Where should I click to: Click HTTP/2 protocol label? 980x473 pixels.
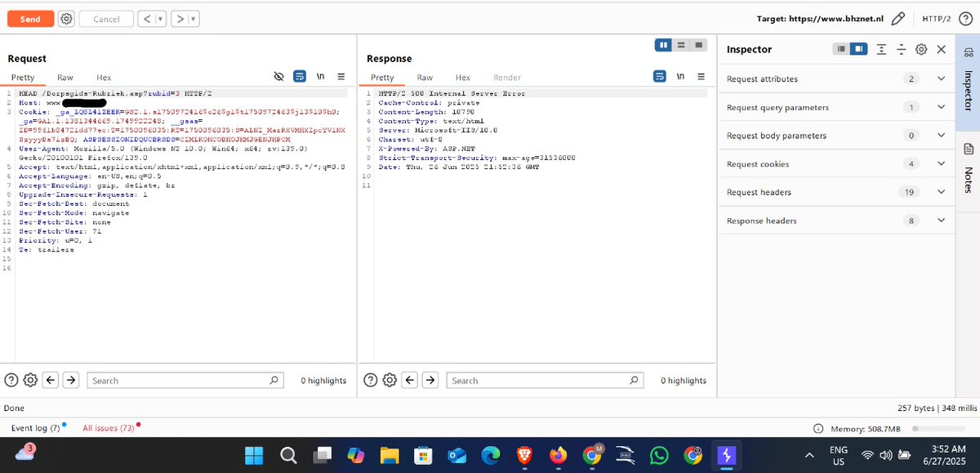click(937, 18)
